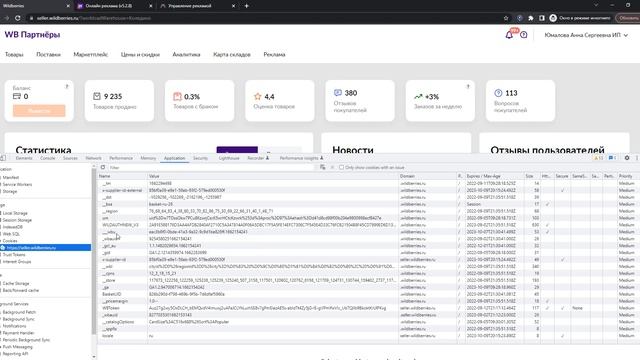Viewport: 640px width, 360px height.
Task: Select Session Storage in the sidebar
Action: (17, 220)
